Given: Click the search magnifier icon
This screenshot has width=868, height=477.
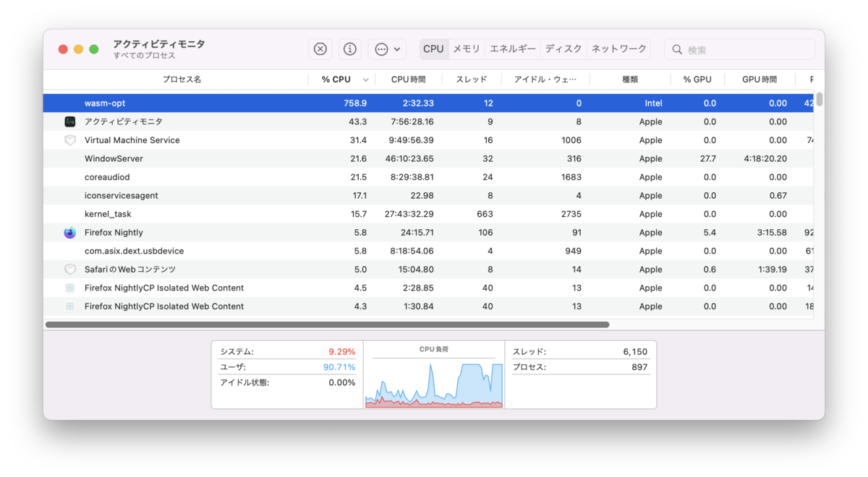Looking at the screenshot, I should [x=677, y=50].
